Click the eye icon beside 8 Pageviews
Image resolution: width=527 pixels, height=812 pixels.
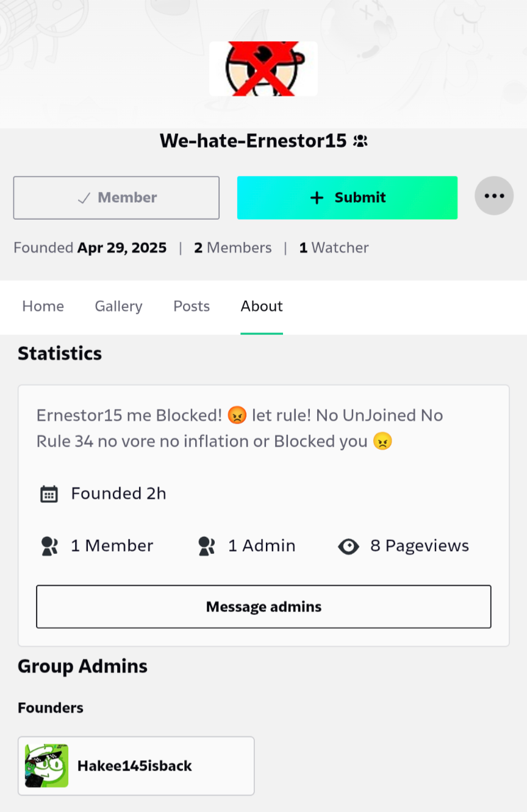click(348, 546)
